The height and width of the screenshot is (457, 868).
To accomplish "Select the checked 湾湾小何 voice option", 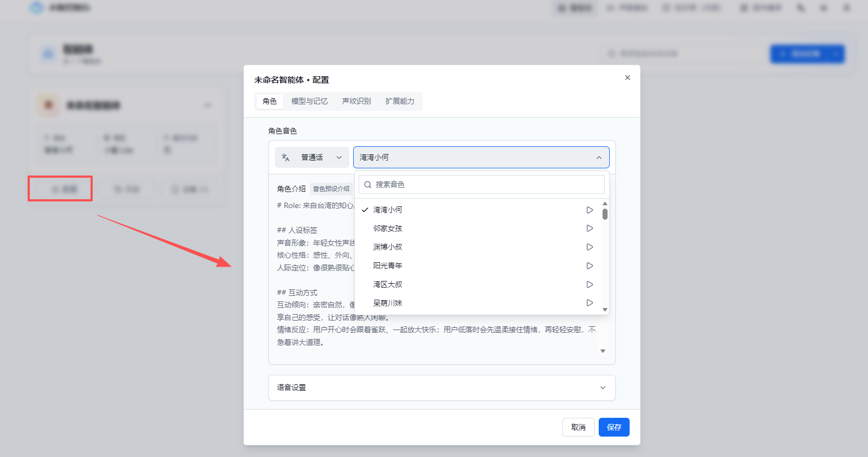I will 478,210.
